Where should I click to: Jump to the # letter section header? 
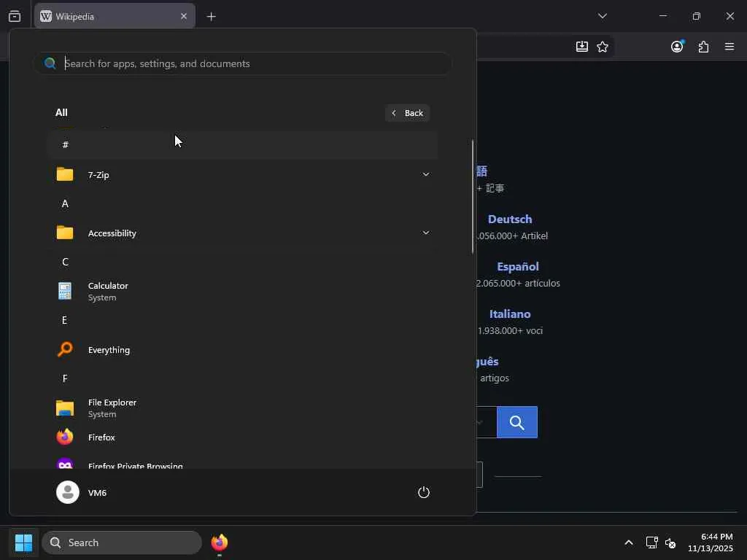[243, 145]
